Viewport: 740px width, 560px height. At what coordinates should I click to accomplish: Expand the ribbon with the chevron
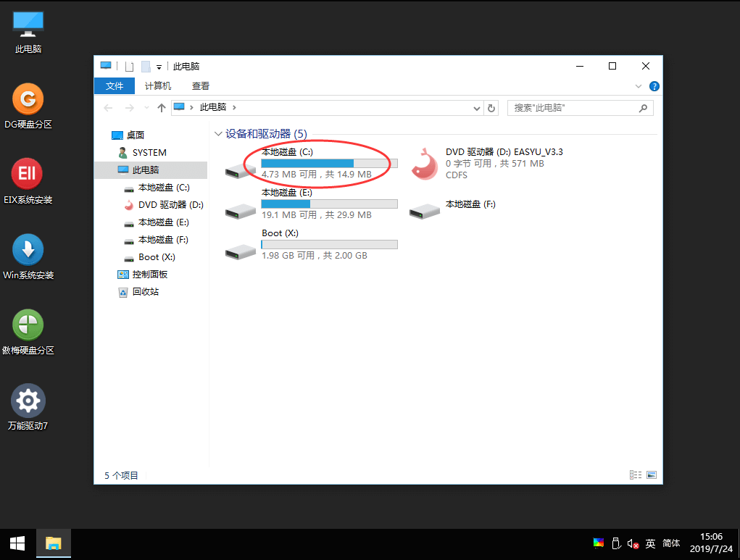[639, 86]
